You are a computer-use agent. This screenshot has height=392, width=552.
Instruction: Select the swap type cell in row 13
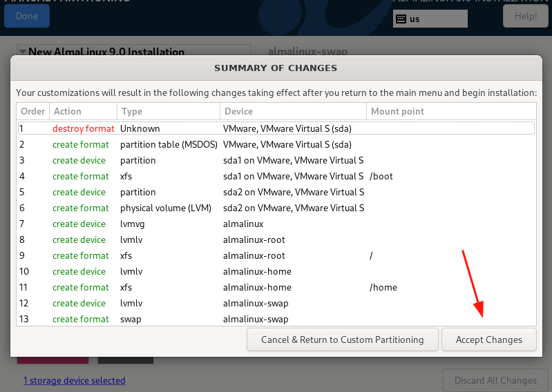coord(131,320)
